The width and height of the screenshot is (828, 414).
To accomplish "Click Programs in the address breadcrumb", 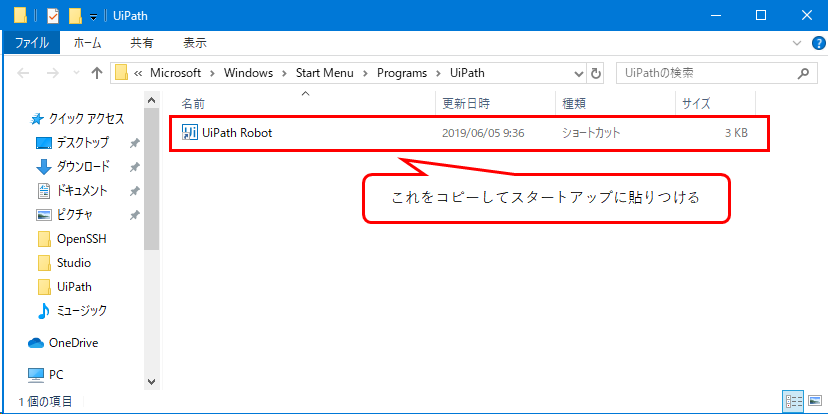I will point(402,73).
